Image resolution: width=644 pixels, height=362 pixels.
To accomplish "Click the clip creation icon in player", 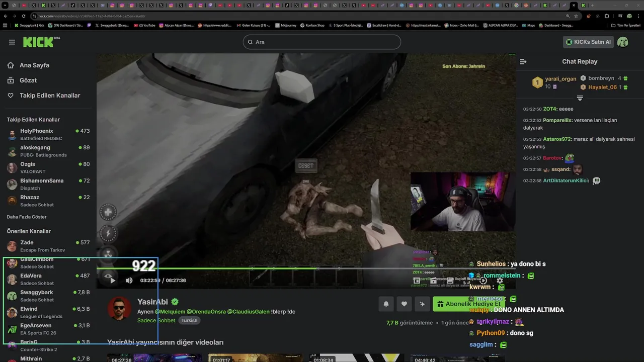I will [x=433, y=281].
